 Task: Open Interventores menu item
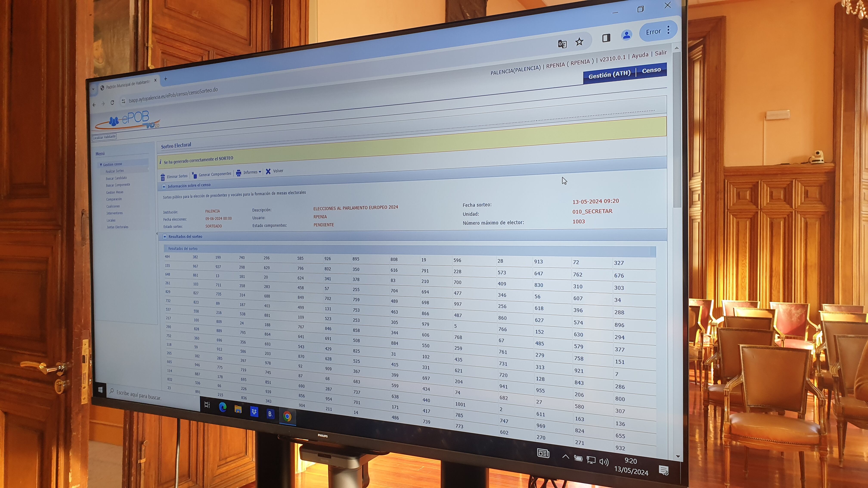pyautogui.click(x=115, y=213)
